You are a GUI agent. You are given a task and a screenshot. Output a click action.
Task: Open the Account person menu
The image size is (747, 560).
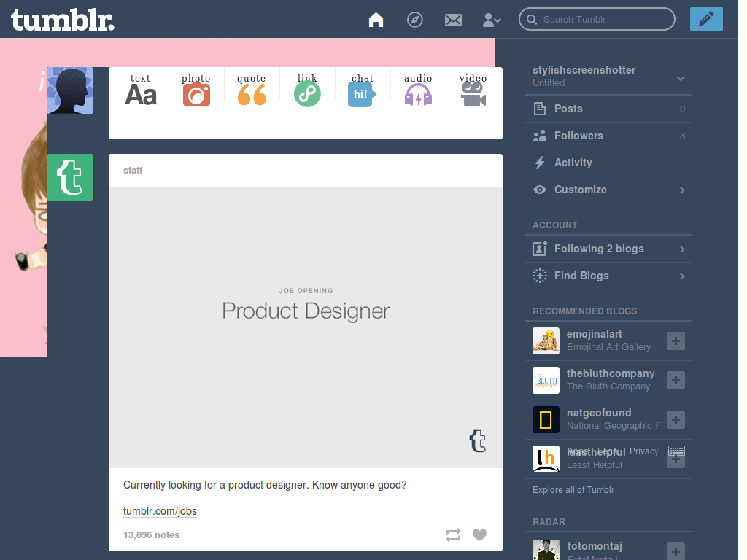[492, 20]
